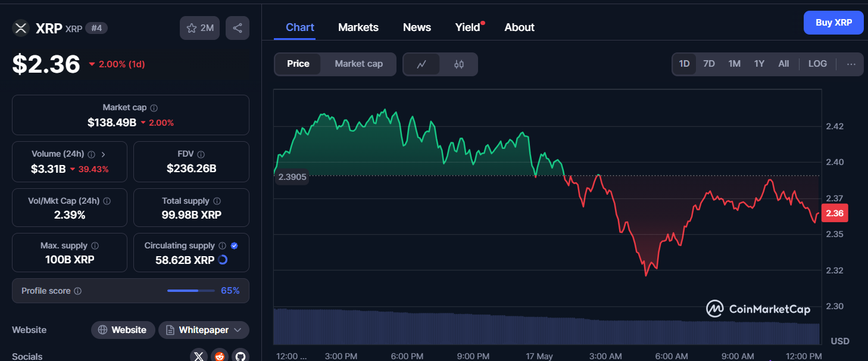Image resolution: width=868 pixels, height=361 pixels.
Task: Toggle the Price chart view
Action: point(298,64)
